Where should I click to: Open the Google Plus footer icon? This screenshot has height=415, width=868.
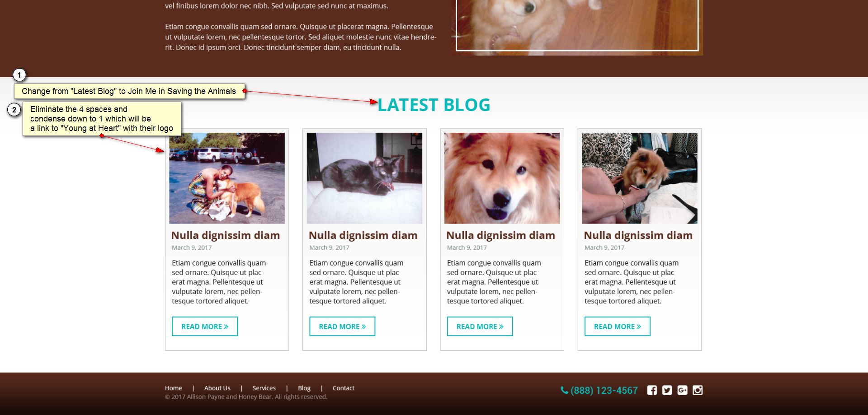(x=683, y=390)
